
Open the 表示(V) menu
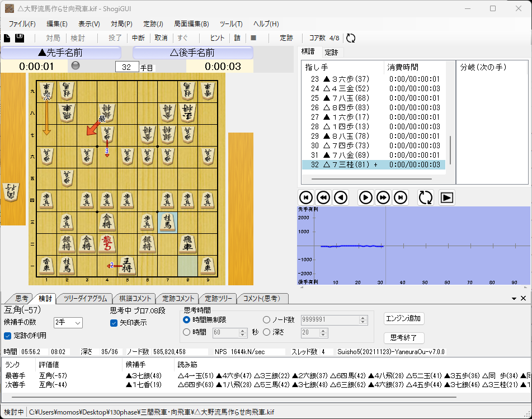pos(89,23)
